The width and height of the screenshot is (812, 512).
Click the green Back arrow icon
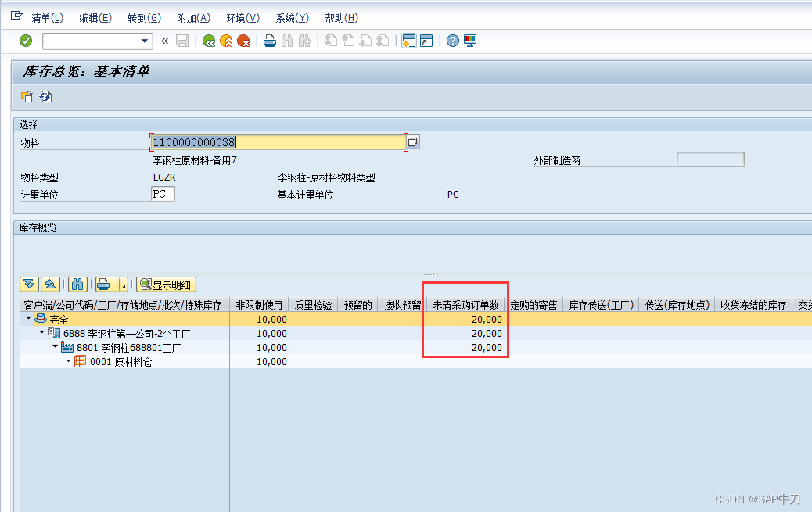pyautogui.click(x=209, y=41)
